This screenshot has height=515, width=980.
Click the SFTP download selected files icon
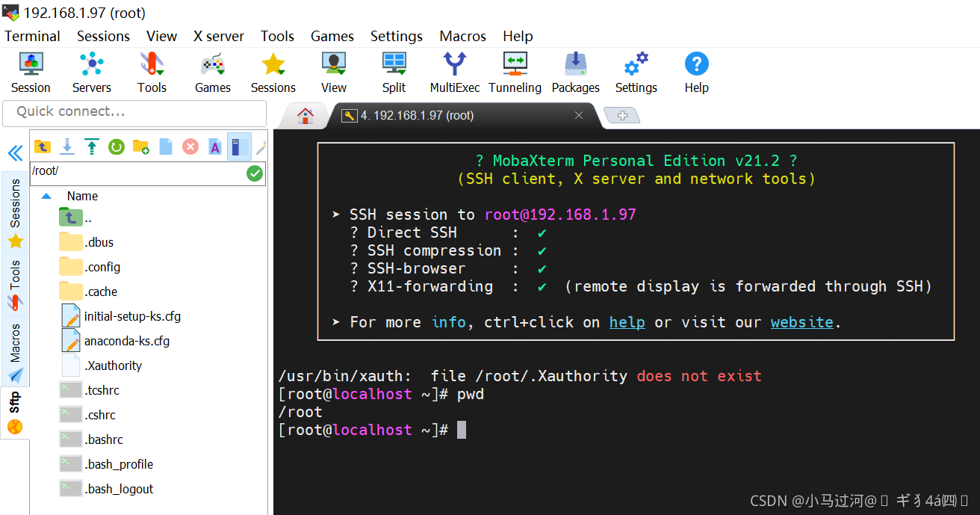67,147
